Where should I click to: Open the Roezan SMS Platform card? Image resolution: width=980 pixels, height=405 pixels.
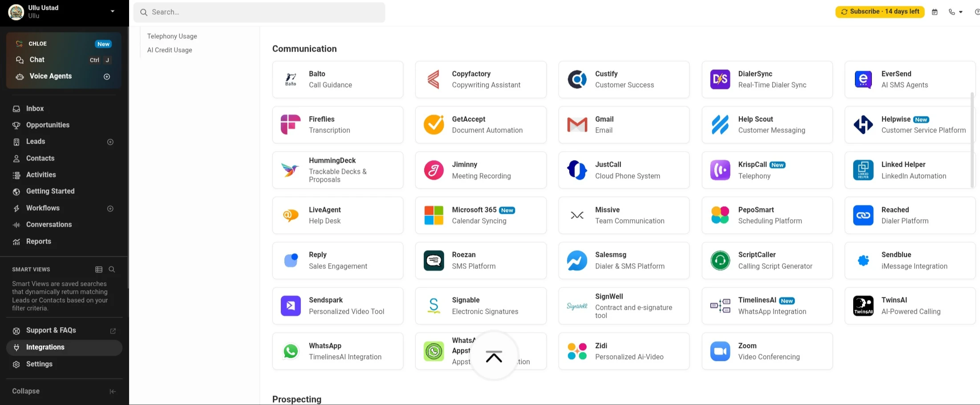481,261
